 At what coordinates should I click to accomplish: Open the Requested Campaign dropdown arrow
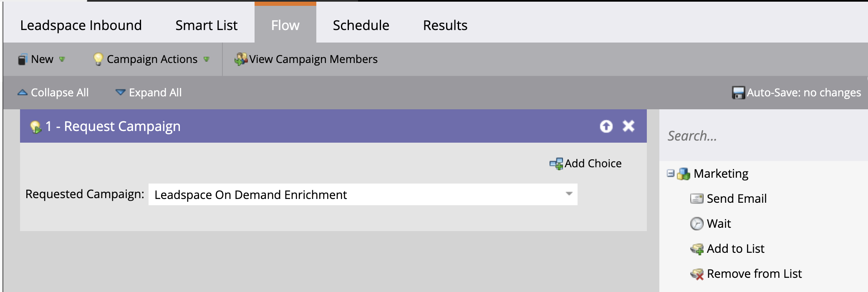[569, 194]
